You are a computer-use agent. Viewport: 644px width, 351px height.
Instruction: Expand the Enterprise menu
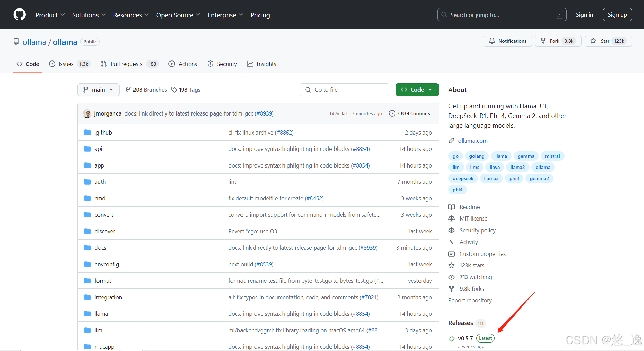pos(225,15)
